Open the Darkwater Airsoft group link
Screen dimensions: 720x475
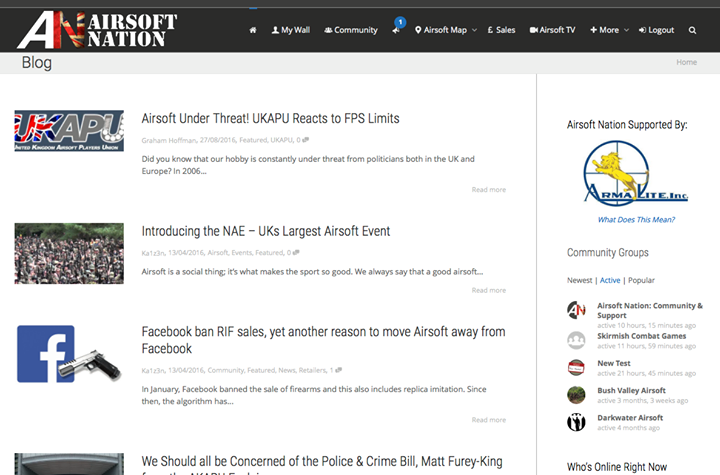(x=630, y=418)
